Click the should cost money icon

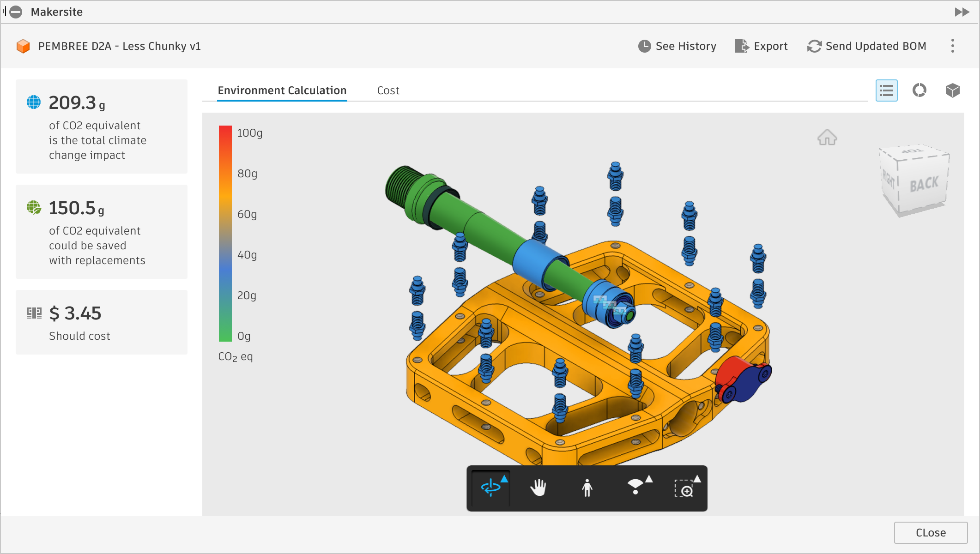pyautogui.click(x=34, y=313)
